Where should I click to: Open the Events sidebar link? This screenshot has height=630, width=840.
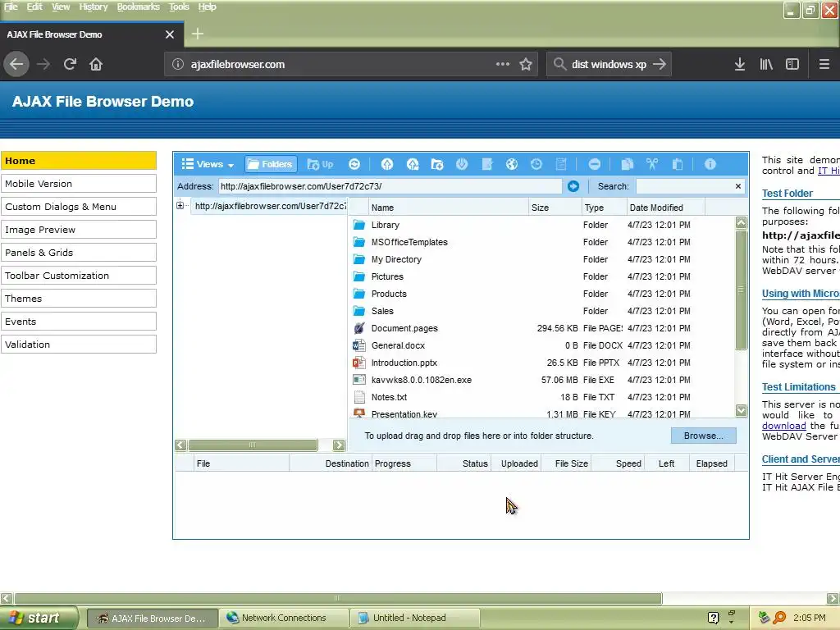[79, 322]
